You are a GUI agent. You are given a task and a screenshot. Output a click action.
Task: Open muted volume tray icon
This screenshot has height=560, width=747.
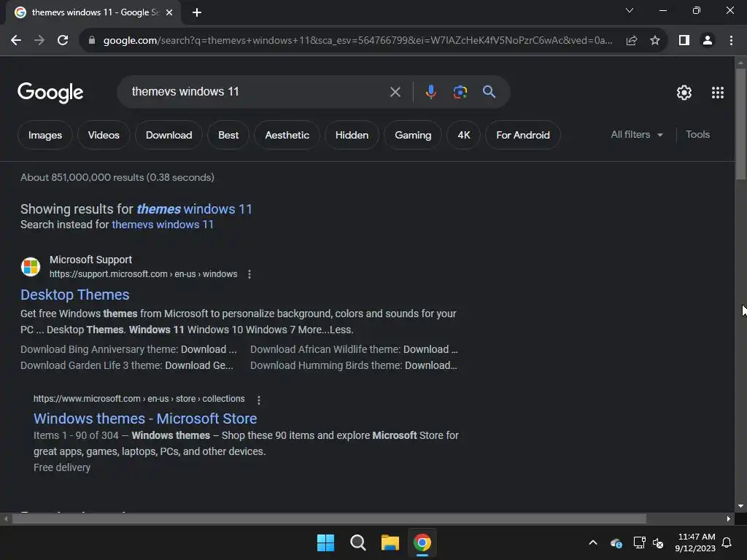(659, 542)
